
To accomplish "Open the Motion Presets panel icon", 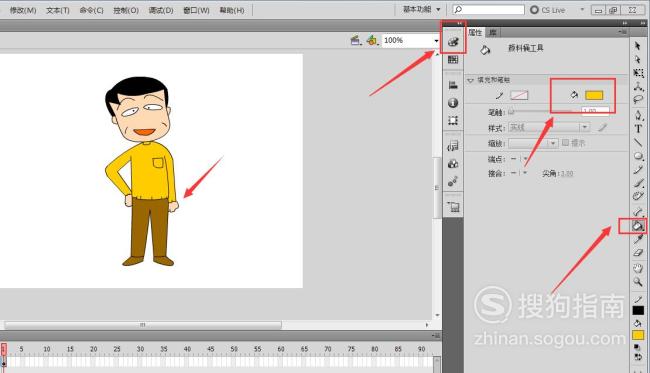I will pyautogui.click(x=453, y=182).
